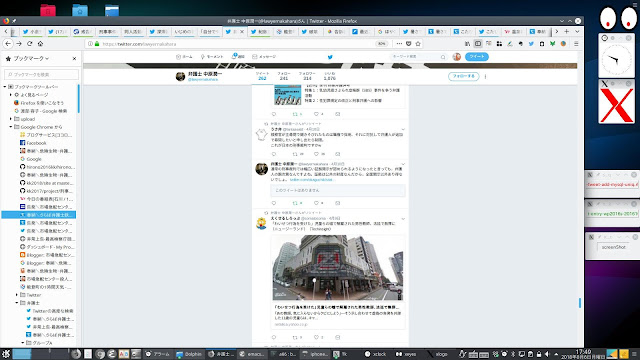Click the volume icon in system tray
Screen dimensions: 640x360
tap(547, 354)
